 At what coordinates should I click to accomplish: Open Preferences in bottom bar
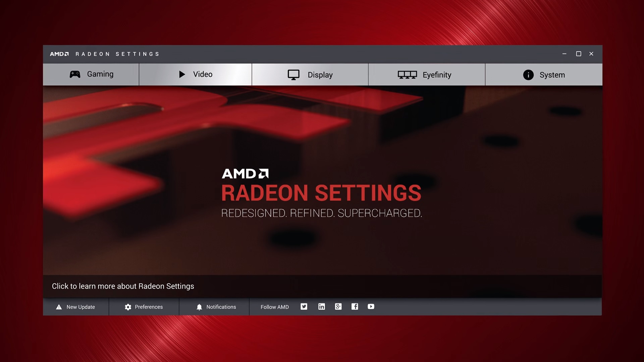[144, 307]
